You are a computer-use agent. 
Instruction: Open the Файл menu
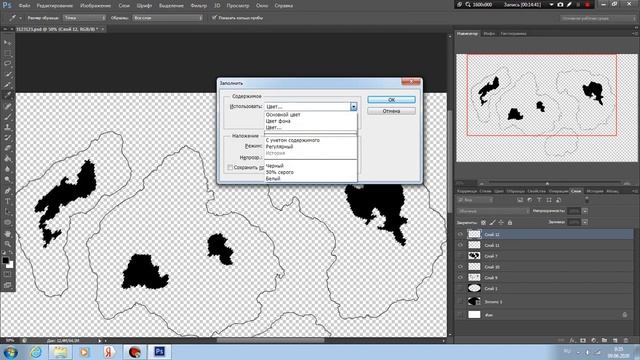click(x=24, y=6)
